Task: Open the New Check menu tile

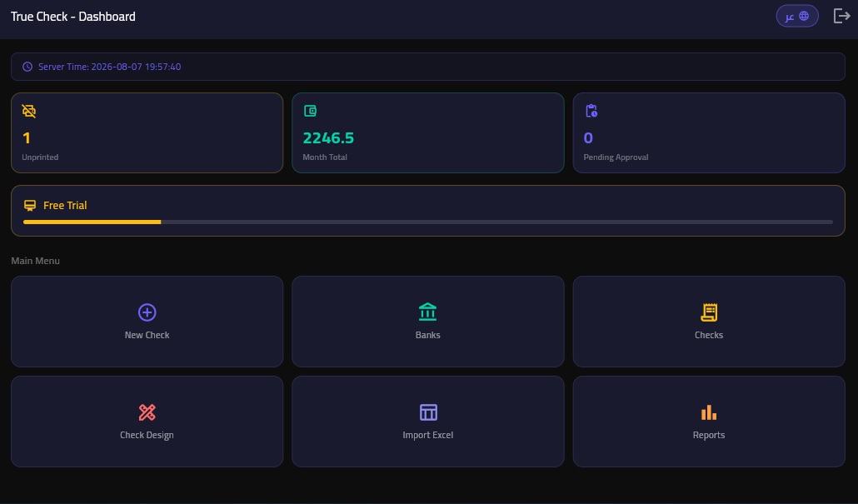Action: coord(147,322)
